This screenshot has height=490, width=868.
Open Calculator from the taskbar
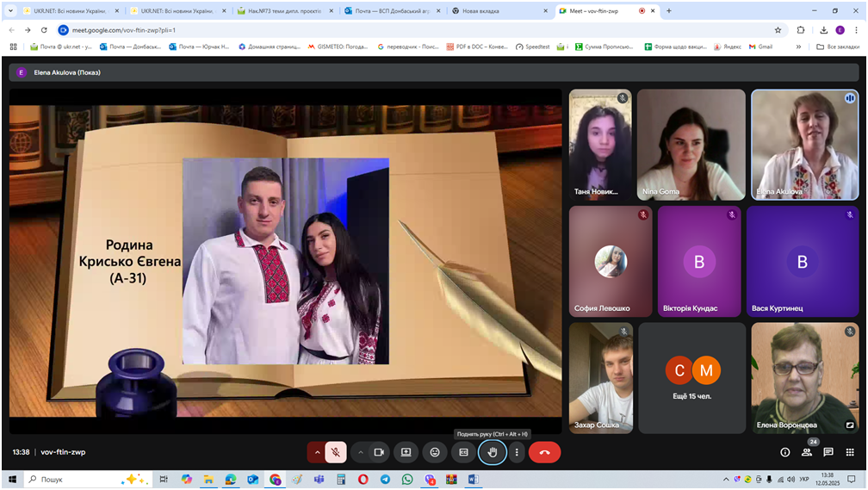[x=341, y=480]
